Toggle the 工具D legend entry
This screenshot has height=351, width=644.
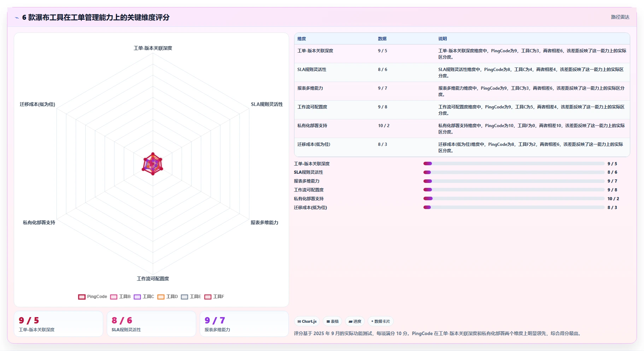tap(168, 297)
